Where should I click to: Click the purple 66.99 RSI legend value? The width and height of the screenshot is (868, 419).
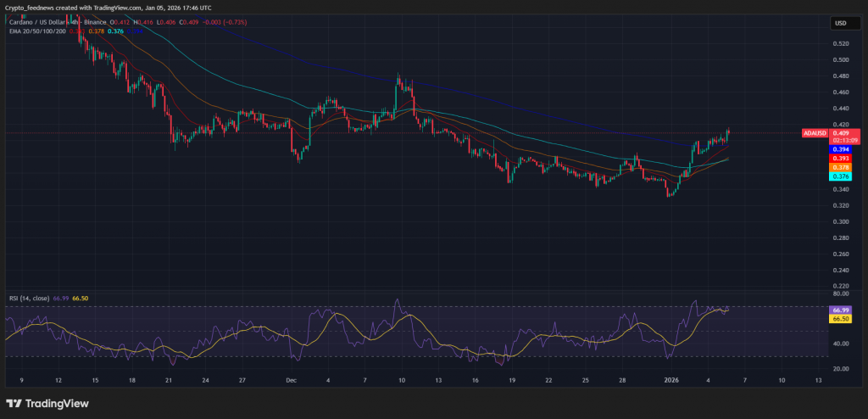pos(60,299)
